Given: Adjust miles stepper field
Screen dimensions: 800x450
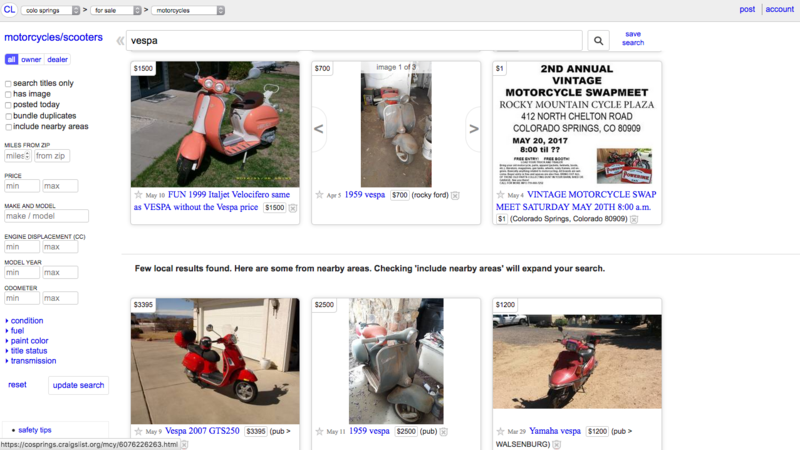Looking at the screenshot, I should [18, 156].
